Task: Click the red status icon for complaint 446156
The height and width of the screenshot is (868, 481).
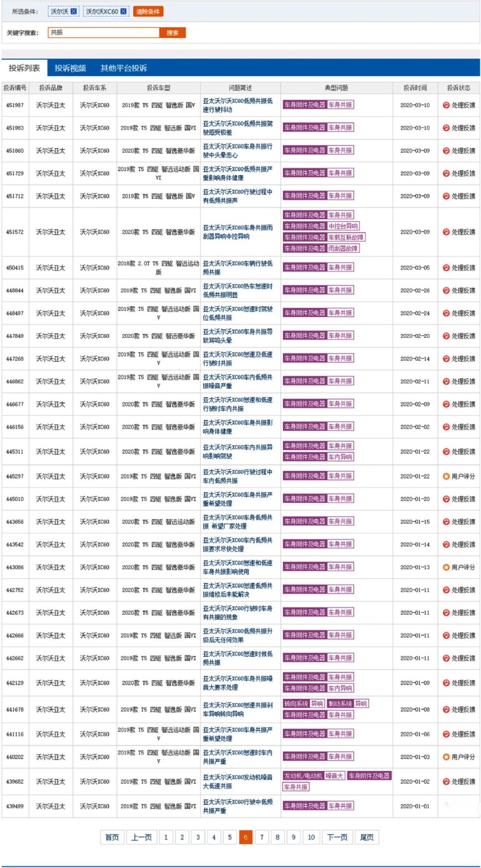Action: (x=446, y=427)
